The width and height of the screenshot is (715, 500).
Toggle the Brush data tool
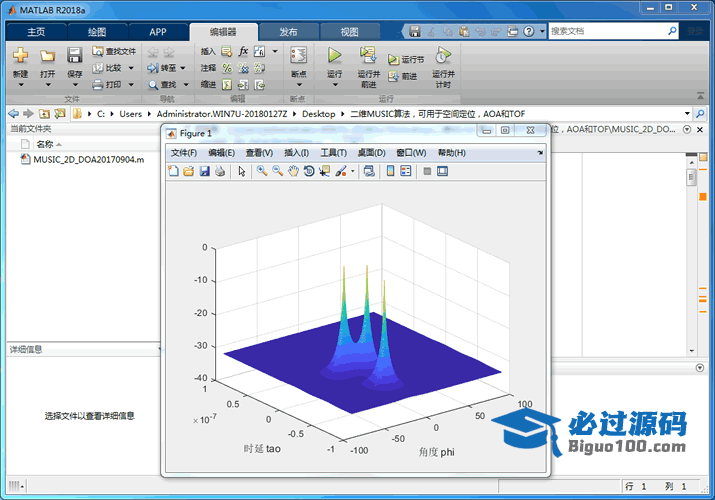341,171
